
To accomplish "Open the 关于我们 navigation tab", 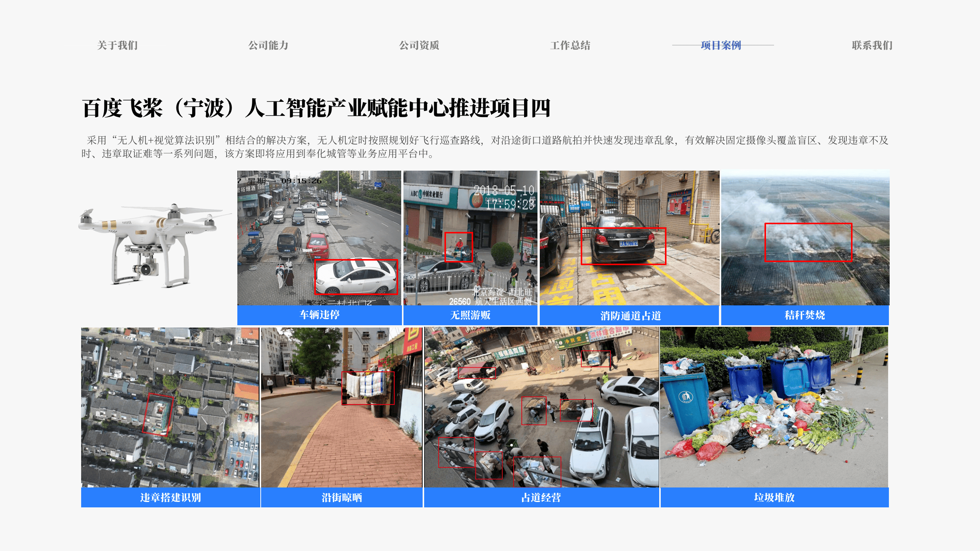I will (117, 45).
